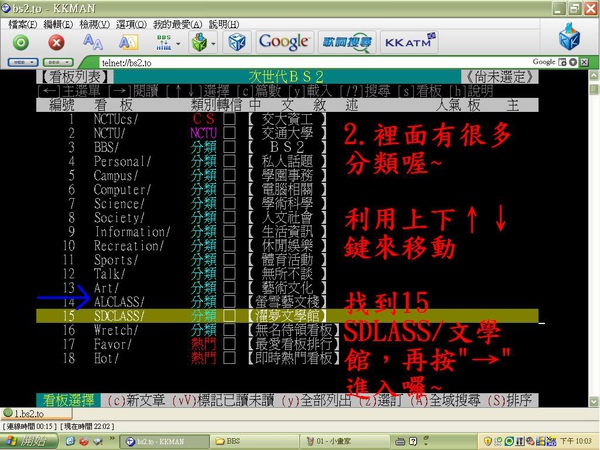Toggle checkbox in Science row

point(229,204)
